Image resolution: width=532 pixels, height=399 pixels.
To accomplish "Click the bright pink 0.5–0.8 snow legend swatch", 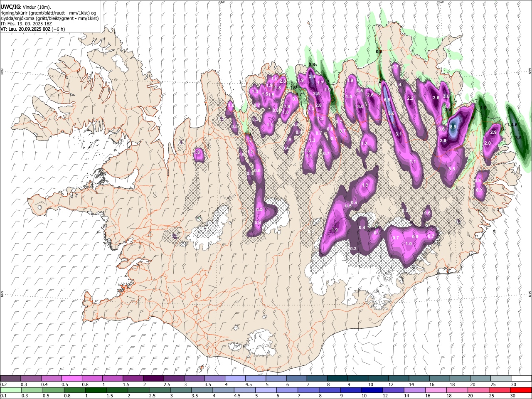I will tap(72, 379).
